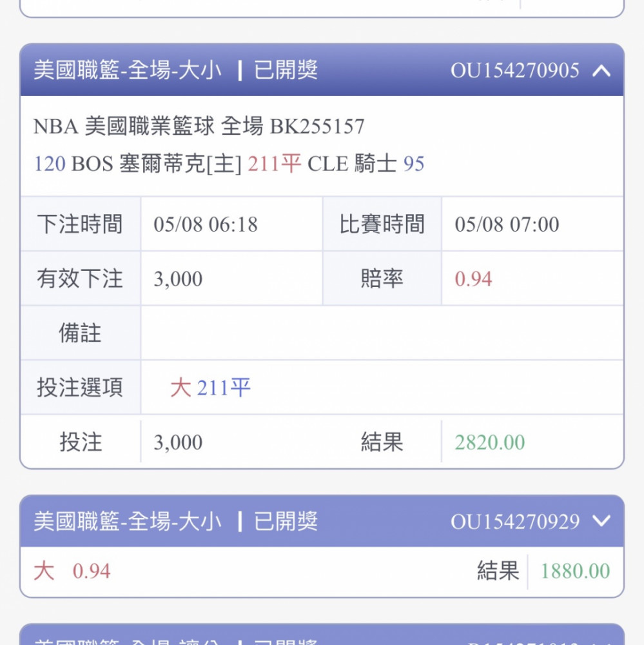This screenshot has width=644, height=645.
Task: Click the match time value 05/08 07:00
Action: (507, 224)
